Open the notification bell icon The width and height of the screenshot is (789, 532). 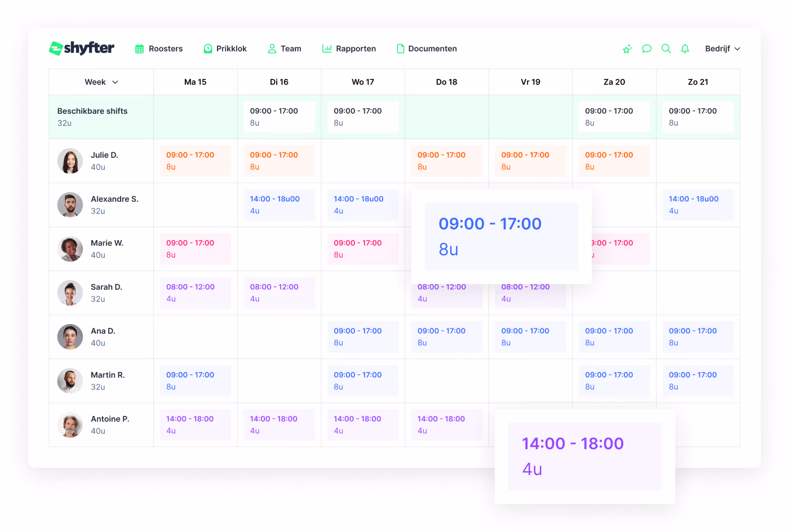coord(685,48)
